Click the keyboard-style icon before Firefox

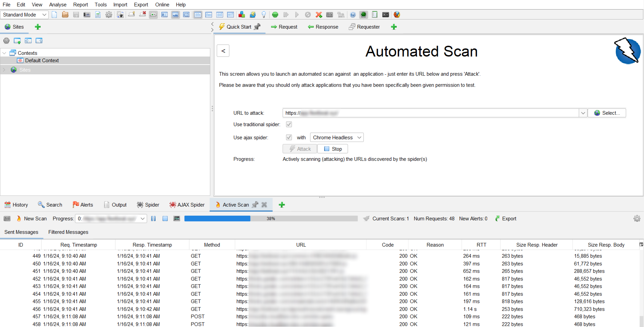386,15
